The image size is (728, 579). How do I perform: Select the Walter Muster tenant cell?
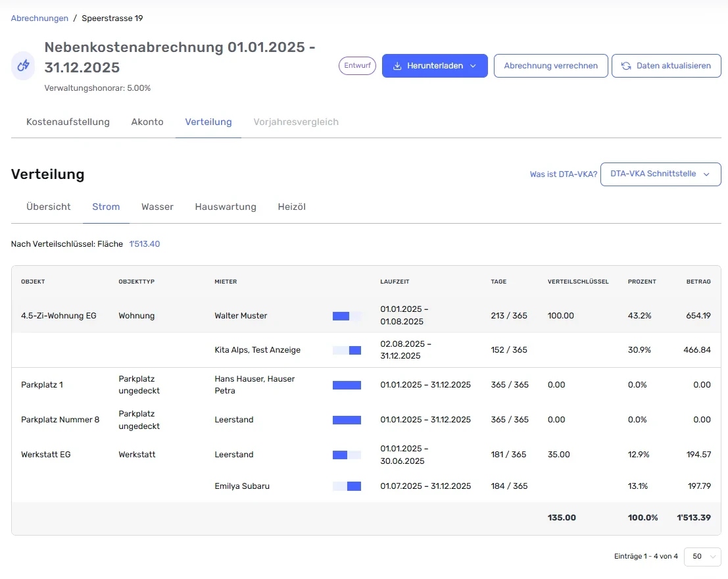(241, 316)
